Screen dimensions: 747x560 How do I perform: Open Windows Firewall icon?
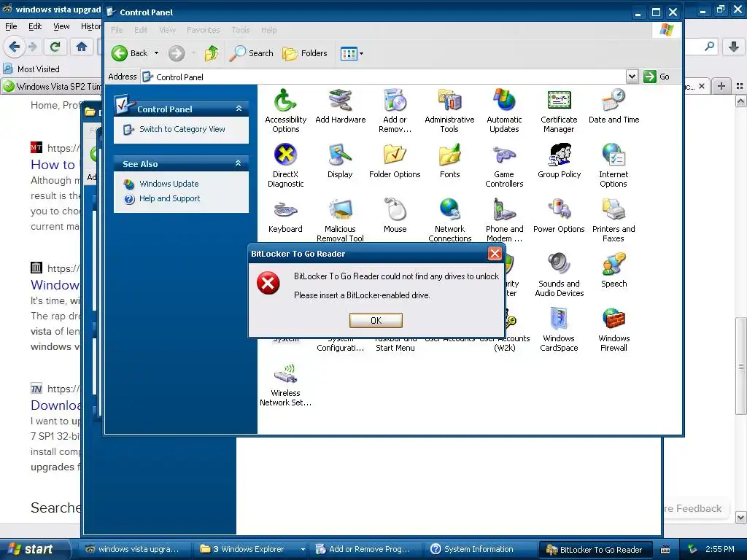pyautogui.click(x=614, y=330)
